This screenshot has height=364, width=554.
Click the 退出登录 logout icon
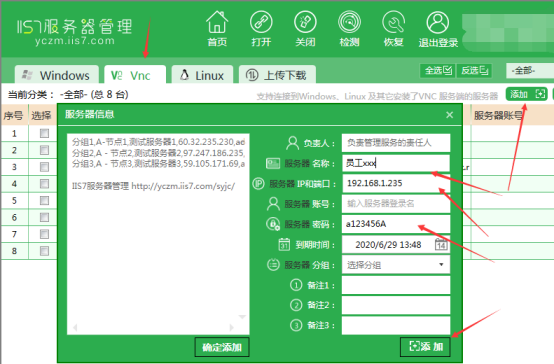coord(438,29)
